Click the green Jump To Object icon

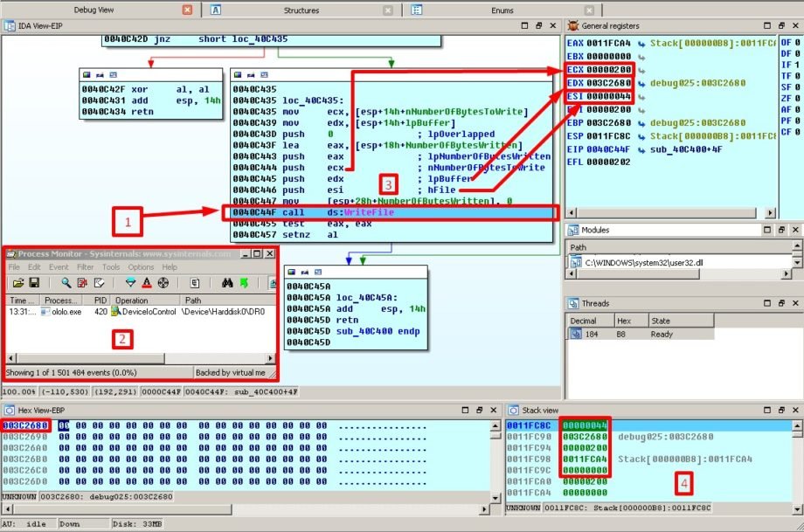[244, 283]
